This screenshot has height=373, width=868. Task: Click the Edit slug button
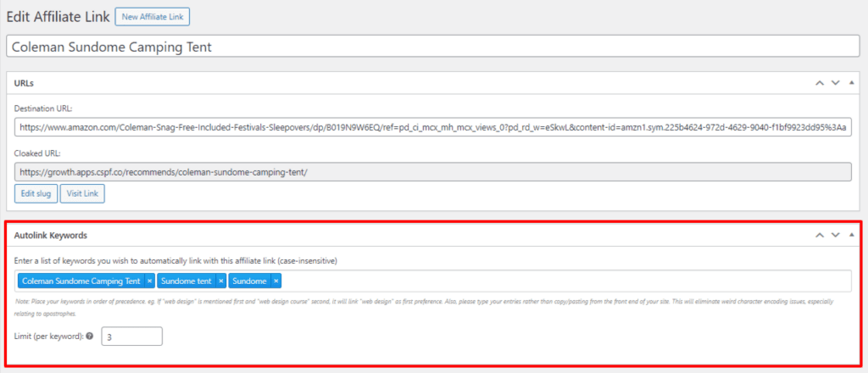[36, 193]
